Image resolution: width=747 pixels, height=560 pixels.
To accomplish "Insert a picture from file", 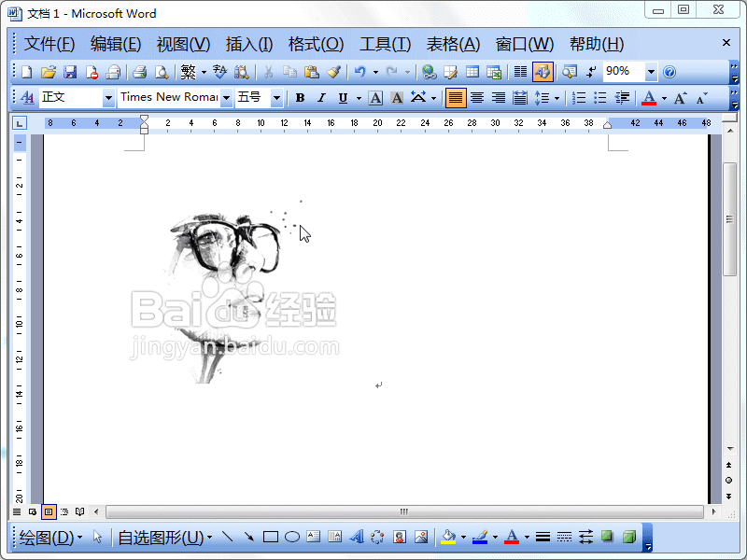I will tap(421, 538).
